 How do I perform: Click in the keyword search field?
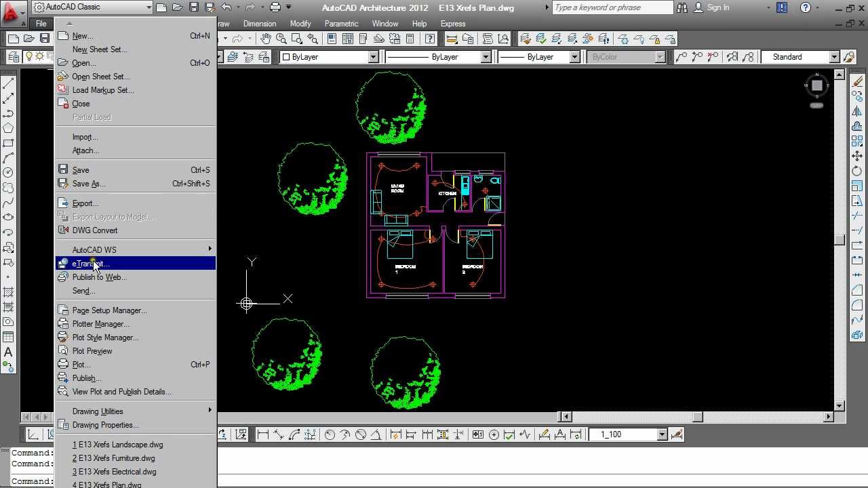pos(612,7)
